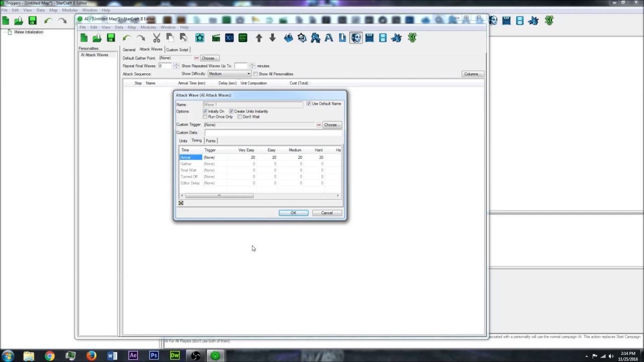Open the Terrain module mountain icon
644x362 pixels.
click(x=288, y=38)
